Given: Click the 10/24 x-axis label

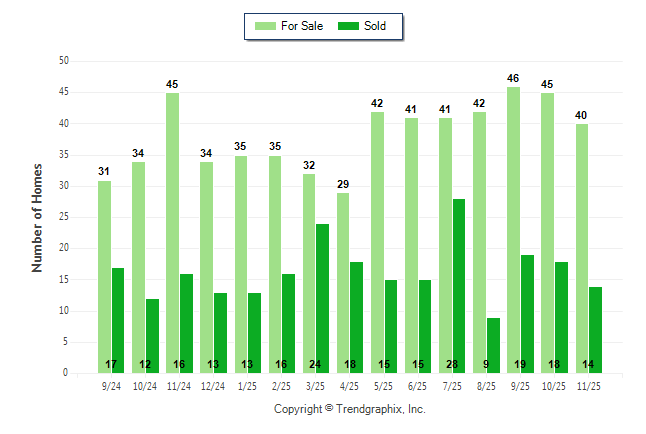Looking at the screenshot, I should pyautogui.click(x=145, y=385).
